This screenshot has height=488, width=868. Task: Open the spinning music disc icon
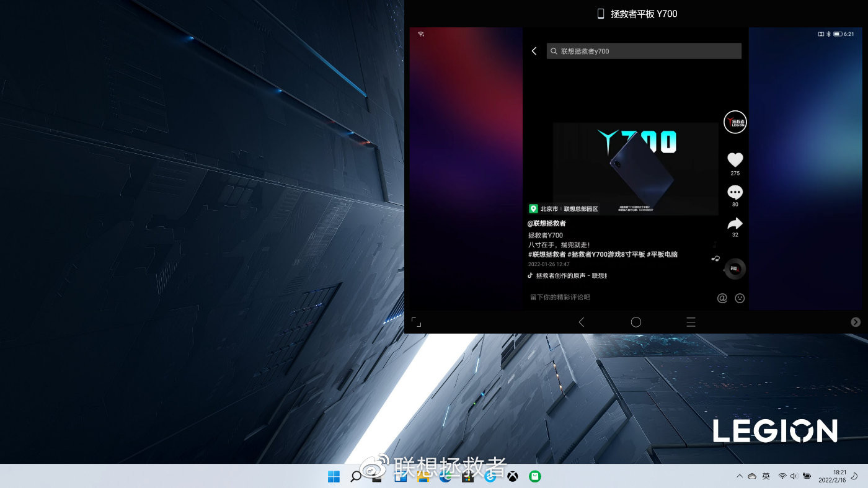click(x=735, y=268)
